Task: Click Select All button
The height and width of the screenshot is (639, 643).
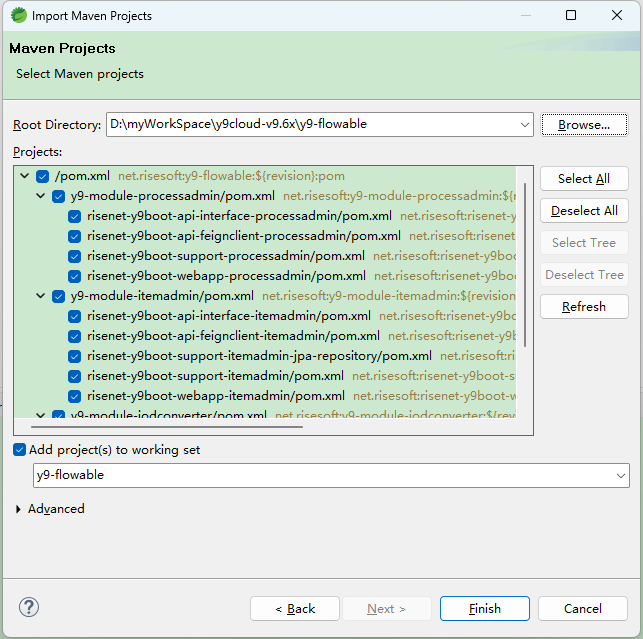Action: tap(584, 179)
